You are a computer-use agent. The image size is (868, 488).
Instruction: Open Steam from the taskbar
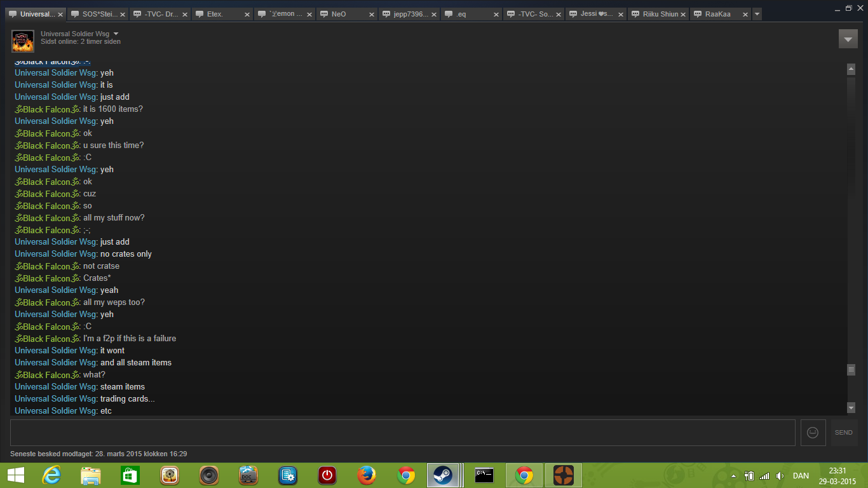tap(443, 475)
